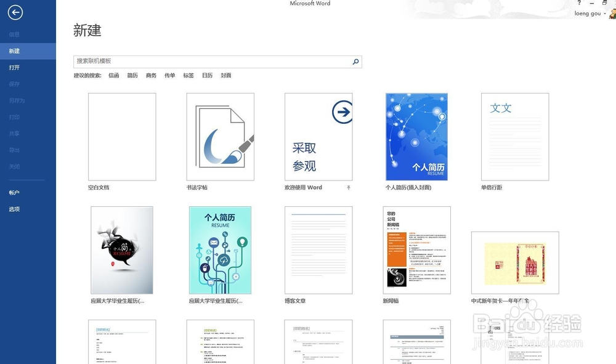Viewport: 616px width, 364px height.
Task: Select resume template with green heading
Action: point(221,342)
